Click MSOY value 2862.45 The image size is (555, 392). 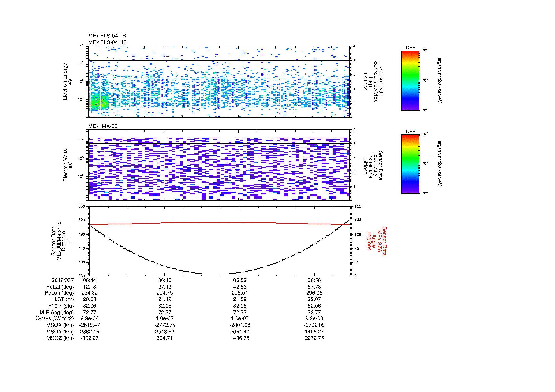click(x=89, y=332)
